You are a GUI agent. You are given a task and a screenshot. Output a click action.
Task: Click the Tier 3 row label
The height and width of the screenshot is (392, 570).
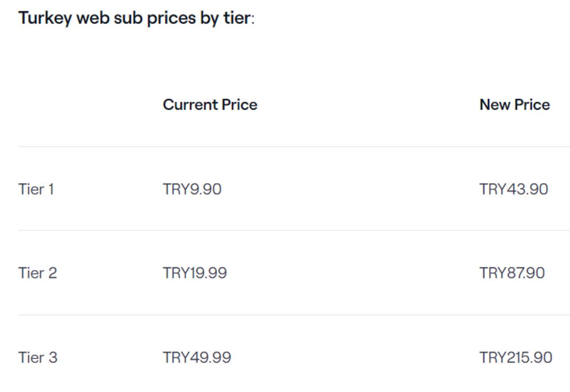(38, 357)
